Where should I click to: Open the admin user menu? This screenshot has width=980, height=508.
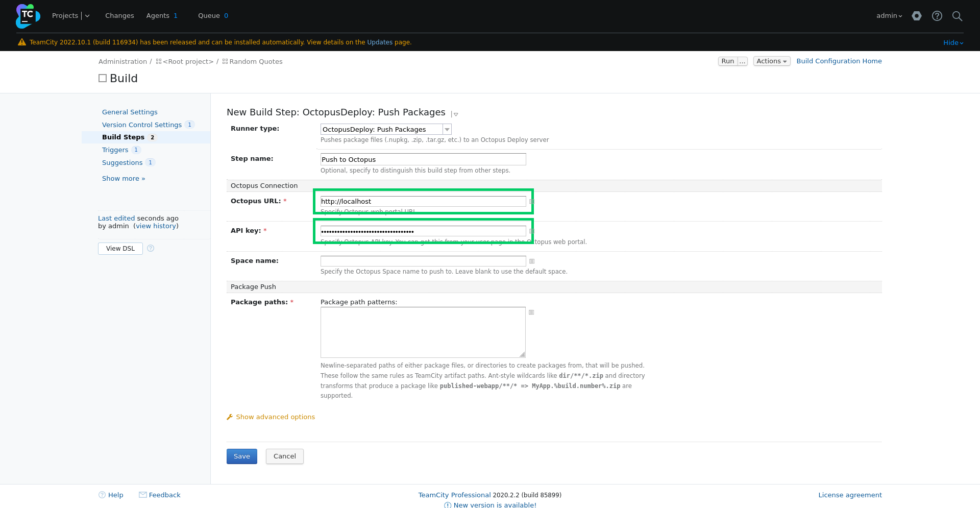pyautogui.click(x=889, y=16)
